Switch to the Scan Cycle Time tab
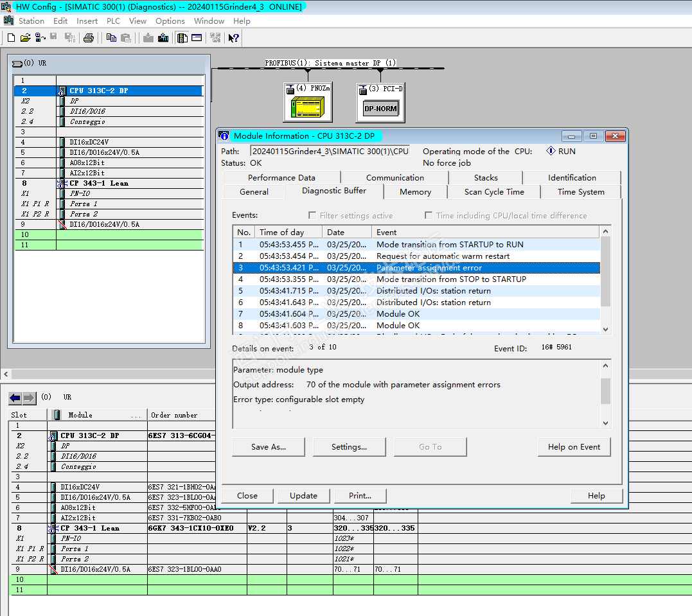 click(x=493, y=192)
